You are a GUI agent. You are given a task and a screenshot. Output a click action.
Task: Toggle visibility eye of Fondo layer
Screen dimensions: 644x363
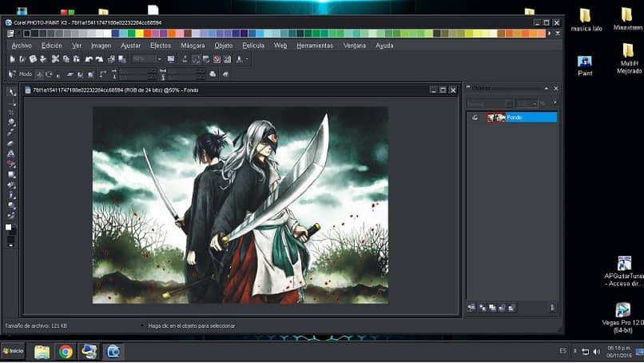point(475,118)
